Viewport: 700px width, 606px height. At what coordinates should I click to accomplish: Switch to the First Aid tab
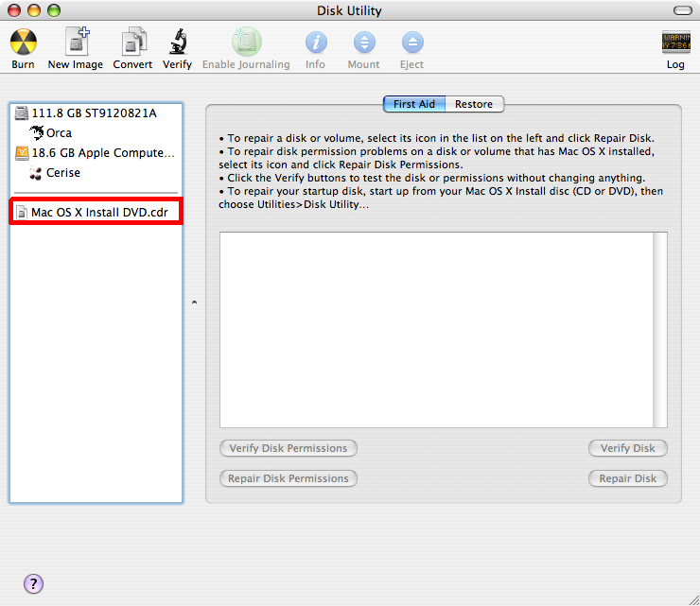[x=414, y=104]
